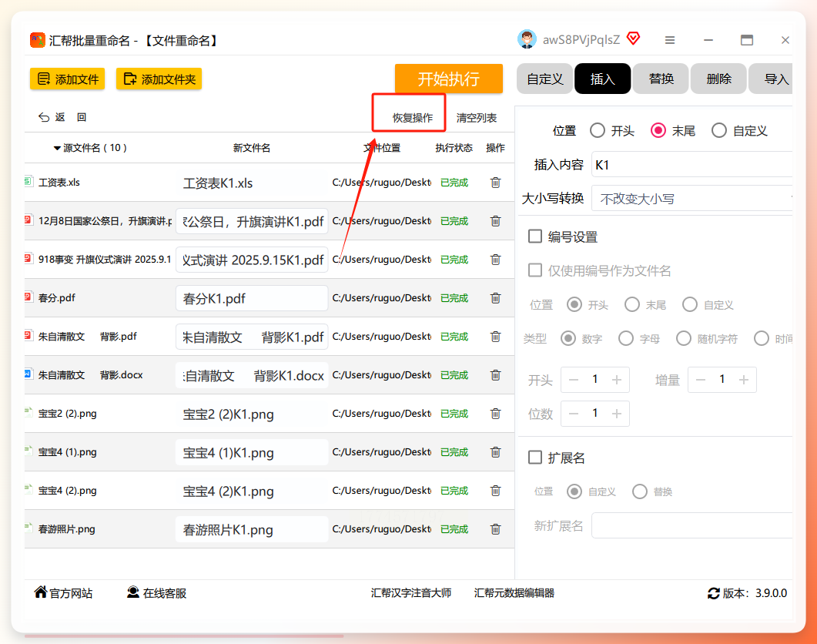Increase 位数 value with plus button
The image size is (817, 644).
pos(617,414)
